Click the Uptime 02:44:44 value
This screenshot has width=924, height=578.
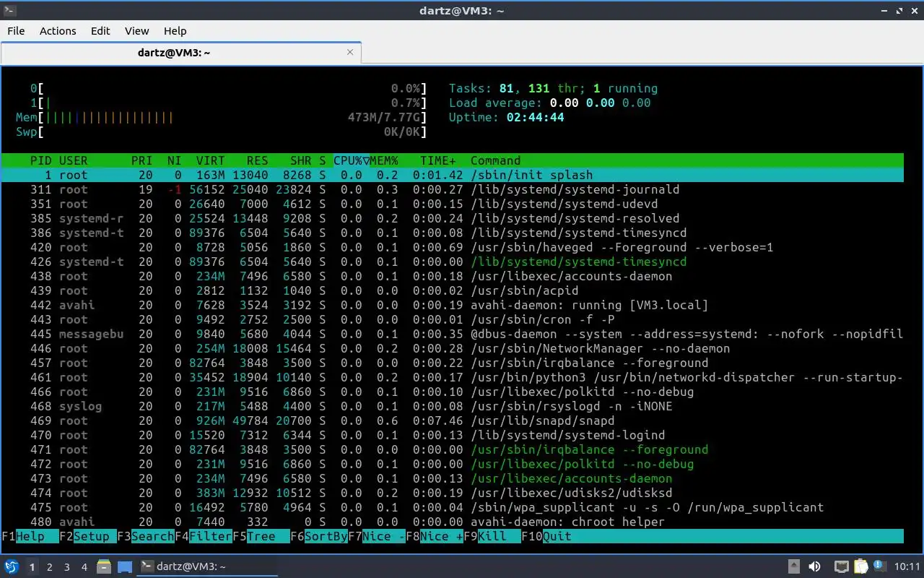point(535,117)
